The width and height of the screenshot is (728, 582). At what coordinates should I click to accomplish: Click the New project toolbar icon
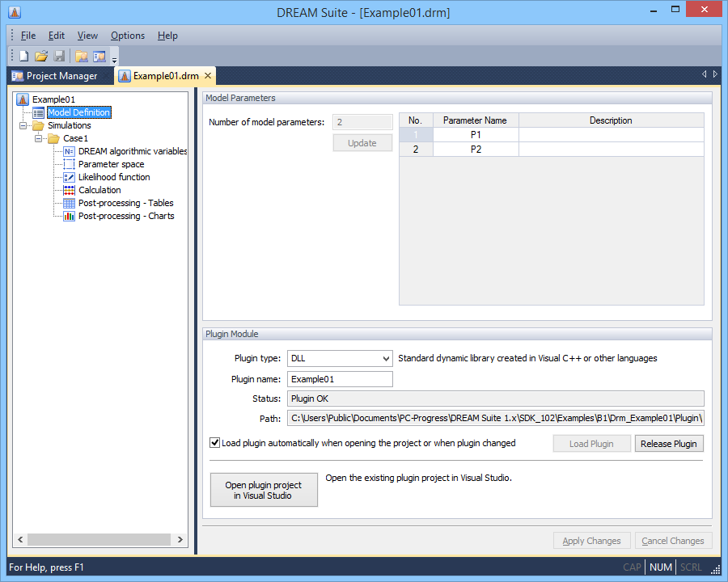[x=23, y=56]
